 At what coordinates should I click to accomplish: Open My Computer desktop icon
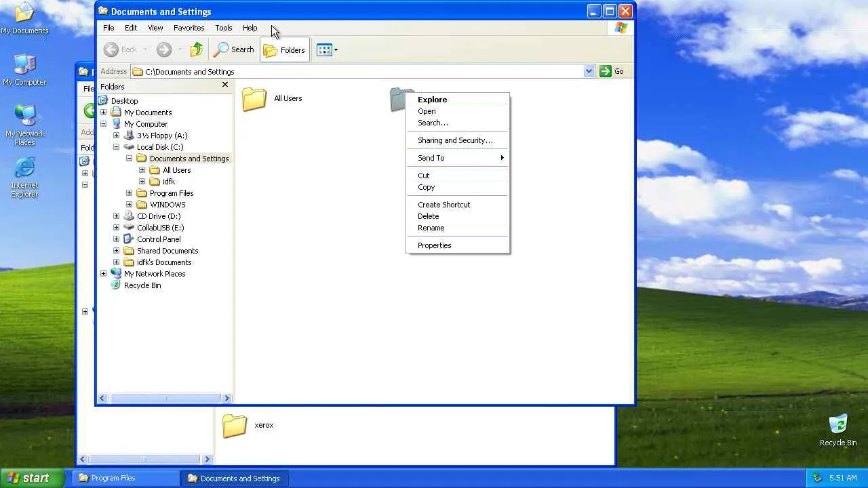pyautogui.click(x=24, y=70)
